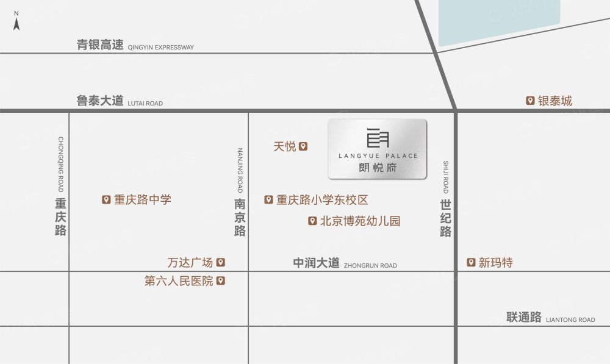Click the pin icon beside 新玛特
Image resolution: width=610 pixels, height=364 pixels.
click(x=471, y=262)
